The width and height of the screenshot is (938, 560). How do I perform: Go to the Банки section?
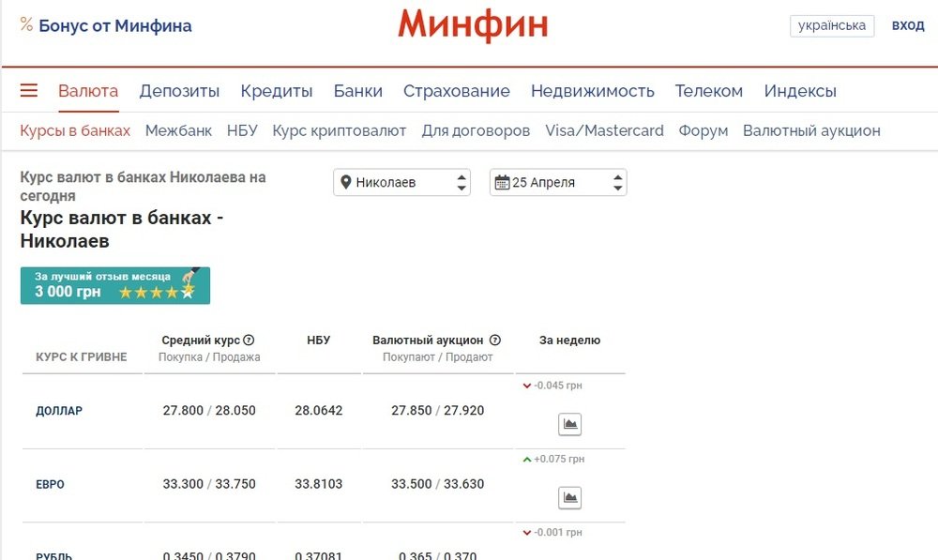coord(357,91)
